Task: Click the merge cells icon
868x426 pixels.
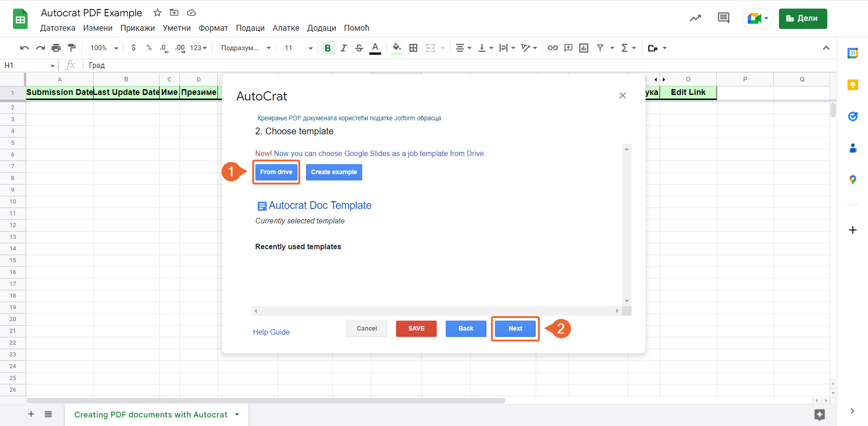Action: pos(430,48)
